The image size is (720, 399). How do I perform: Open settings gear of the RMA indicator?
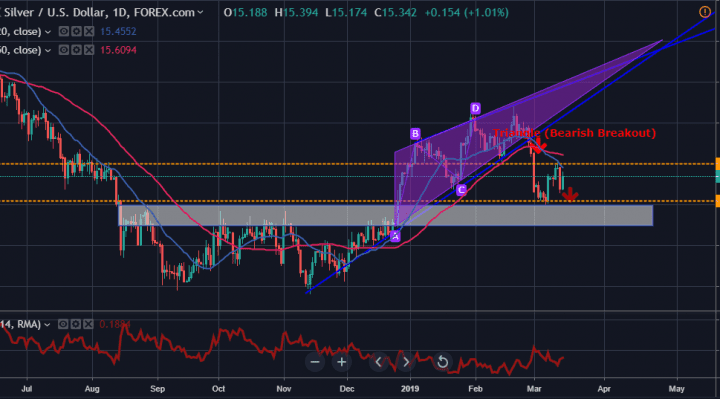[x=75, y=325]
